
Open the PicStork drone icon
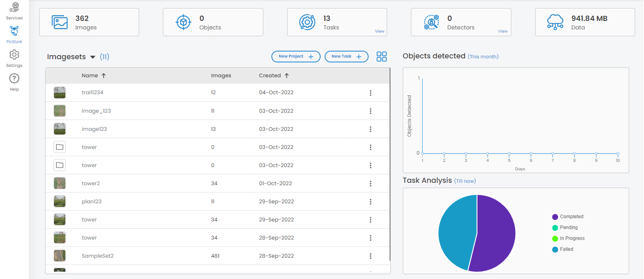[x=15, y=31]
